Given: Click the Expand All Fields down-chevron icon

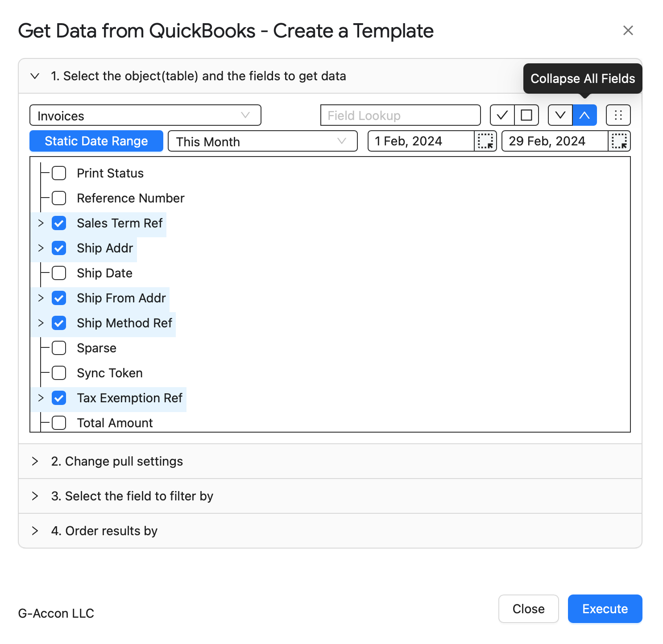Looking at the screenshot, I should tap(560, 115).
